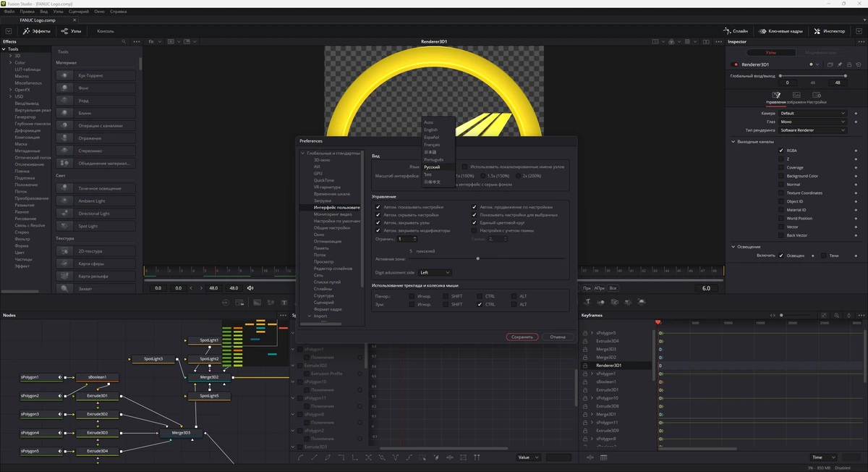Image resolution: width=868 pixels, height=472 pixels.
Task: Toggle the audio speaker icon under the viewer
Action: click(250, 288)
